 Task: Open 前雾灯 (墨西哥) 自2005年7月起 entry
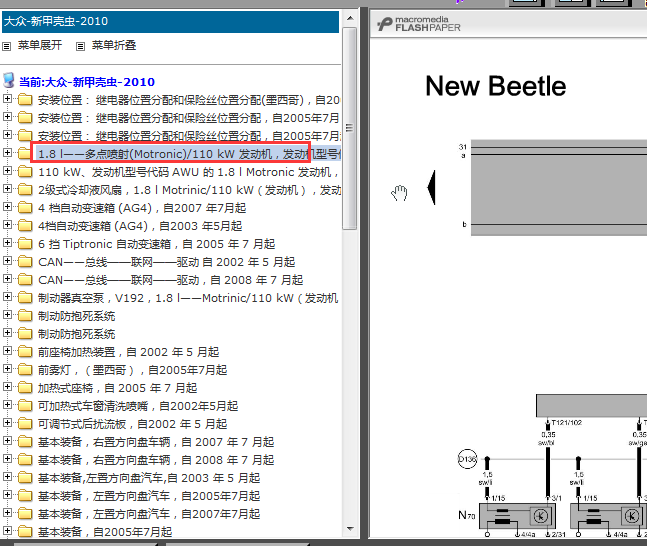[132, 370]
